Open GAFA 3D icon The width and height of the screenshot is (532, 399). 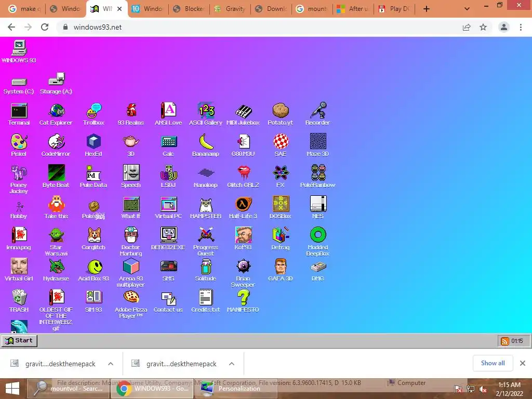coord(280,270)
